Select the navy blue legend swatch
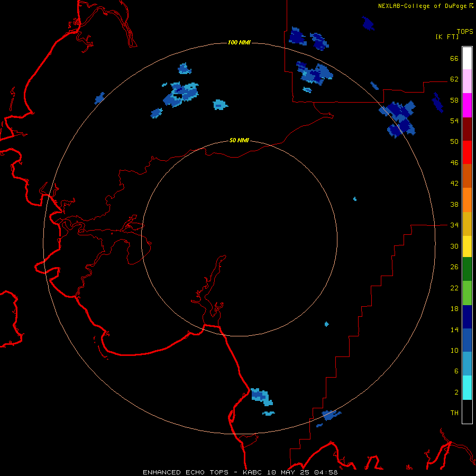The height and width of the screenshot is (476, 476). tap(467, 317)
